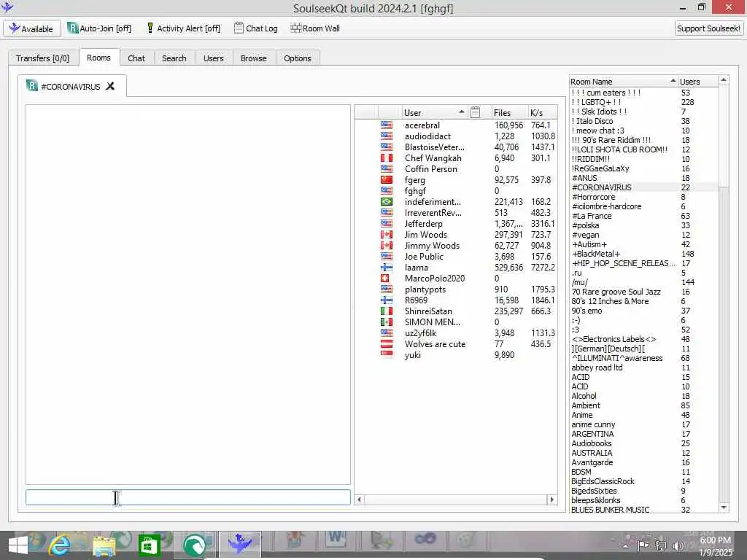
Task: Click the Brazil flag beside indeferiment
Action: 387,202
